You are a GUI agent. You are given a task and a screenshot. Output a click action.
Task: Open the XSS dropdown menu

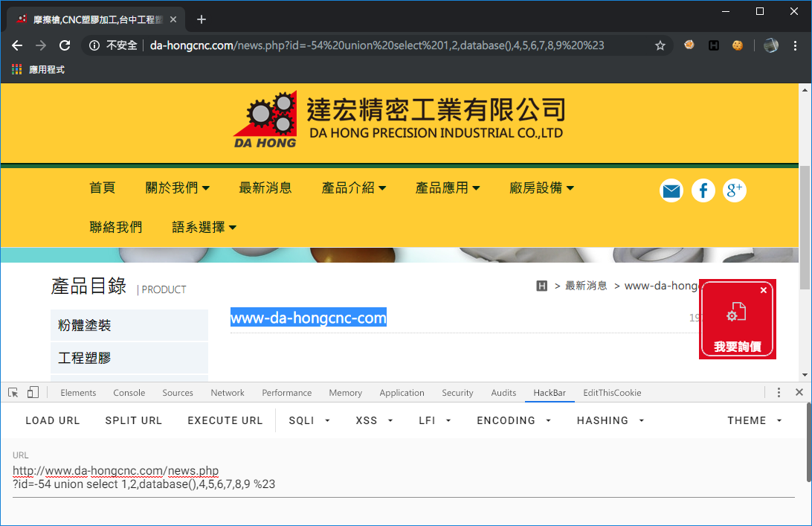(x=374, y=420)
